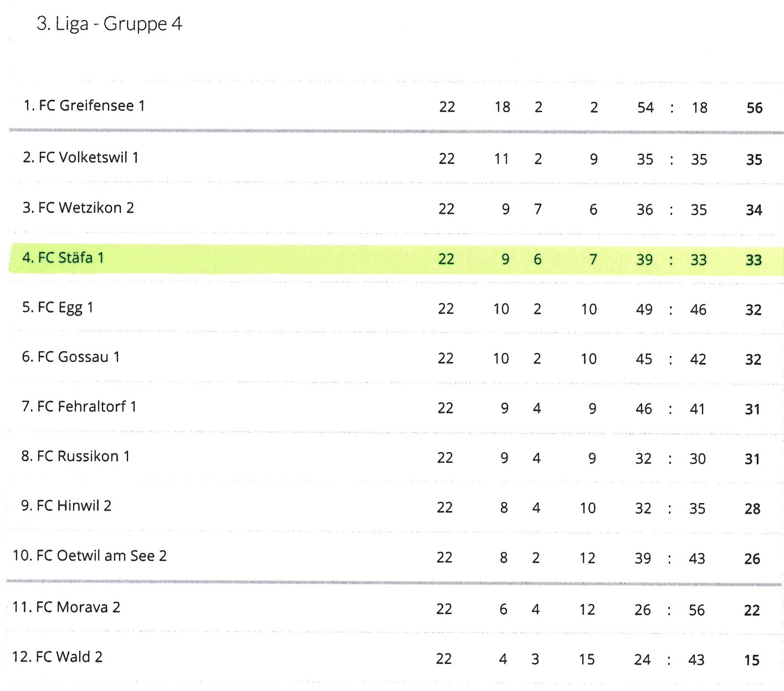Click FC Greifensee's 56 points value
Screen dimensions: 784x691
(x=754, y=108)
